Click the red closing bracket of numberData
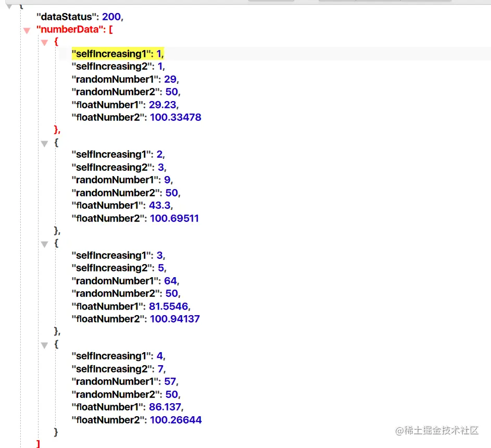Viewport: 491px width, 448px height. coord(38,443)
